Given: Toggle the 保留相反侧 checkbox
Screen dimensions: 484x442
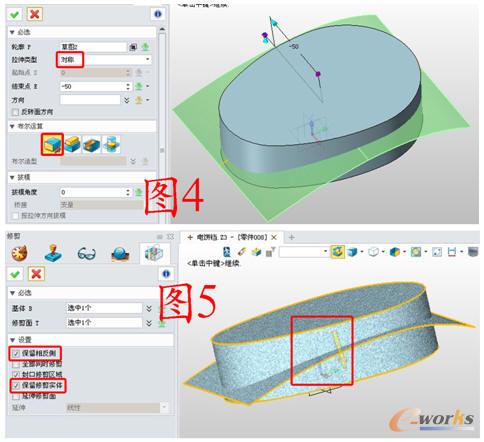Looking at the screenshot, I should point(16,354).
